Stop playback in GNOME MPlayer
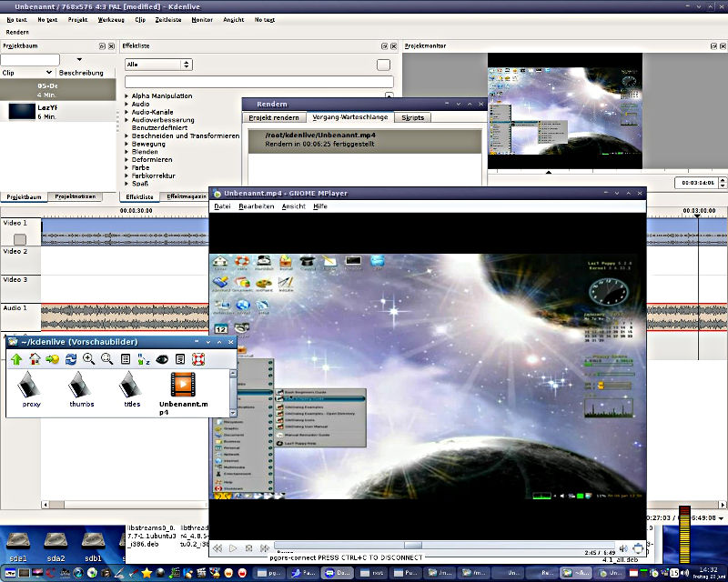The width and height of the screenshot is (728, 582). pyautogui.click(x=248, y=548)
